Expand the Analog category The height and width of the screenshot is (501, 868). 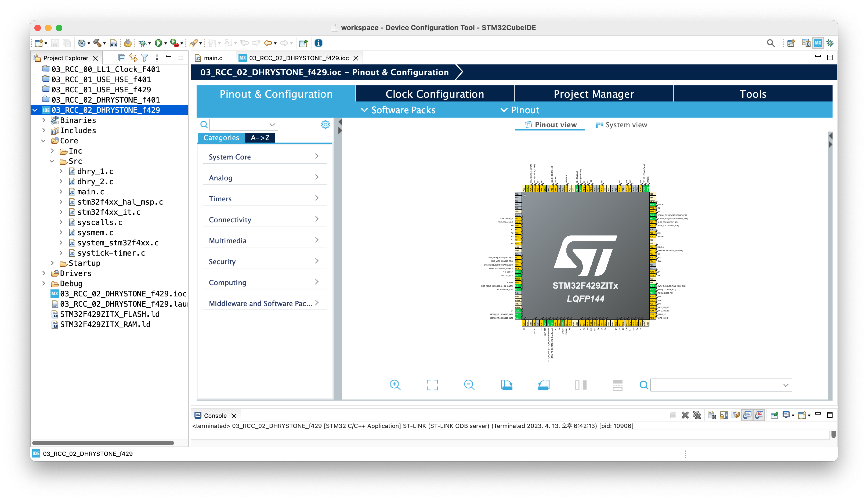[x=264, y=178]
